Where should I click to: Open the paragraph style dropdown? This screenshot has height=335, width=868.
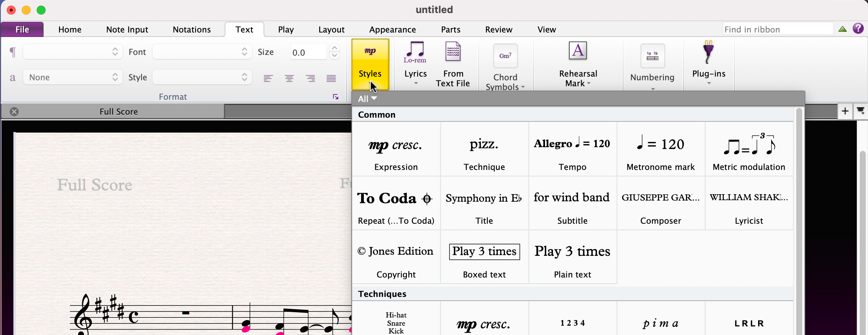pos(73,52)
